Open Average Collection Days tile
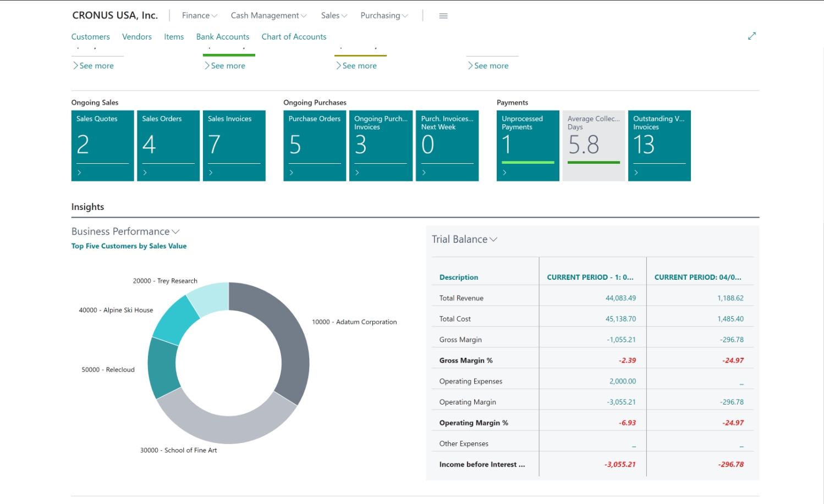The height and width of the screenshot is (504, 824). tap(594, 146)
